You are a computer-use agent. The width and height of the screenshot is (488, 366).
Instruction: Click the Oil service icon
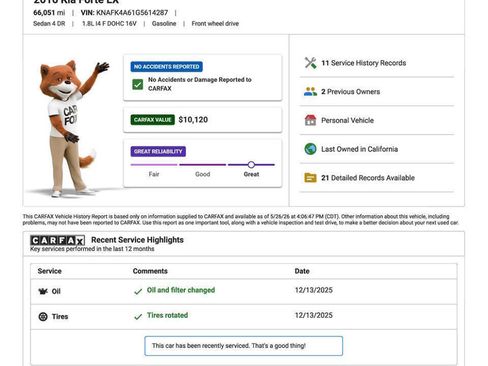[43, 291]
